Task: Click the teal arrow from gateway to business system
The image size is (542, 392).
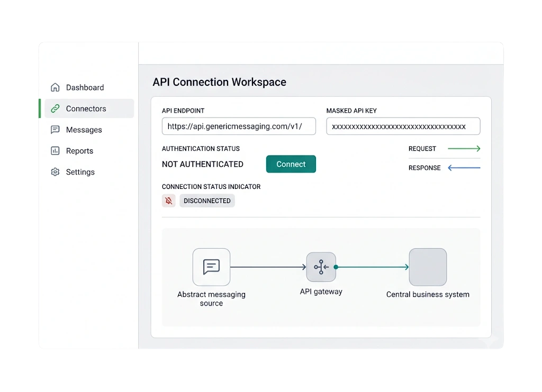Action: coord(372,267)
